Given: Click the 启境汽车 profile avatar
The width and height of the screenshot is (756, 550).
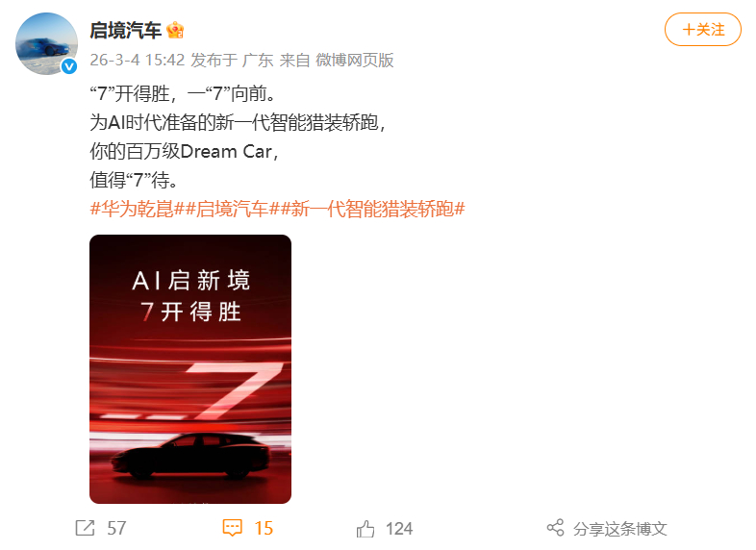Looking at the screenshot, I should tap(47, 44).
